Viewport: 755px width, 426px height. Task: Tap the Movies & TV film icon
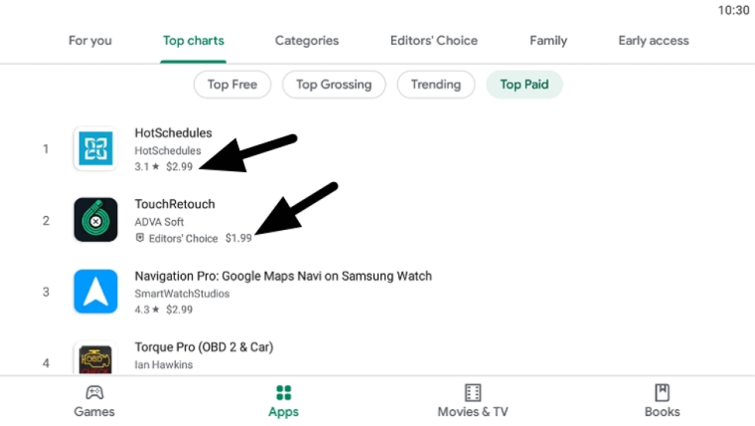point(473,392)
